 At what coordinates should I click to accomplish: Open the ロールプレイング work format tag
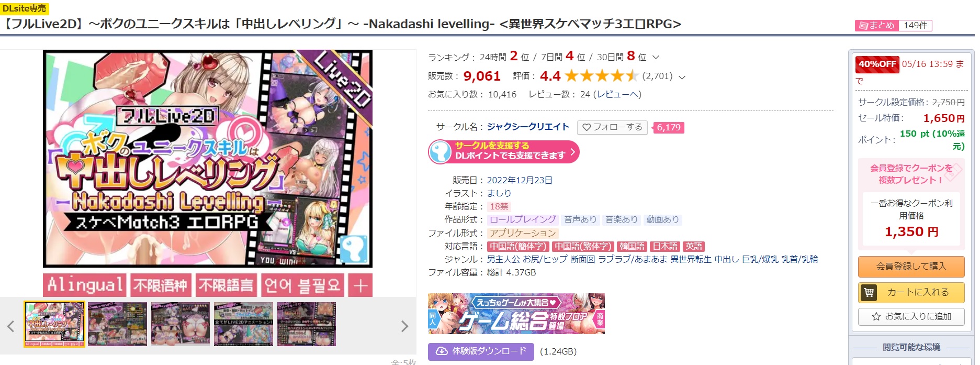coord(523,220)
